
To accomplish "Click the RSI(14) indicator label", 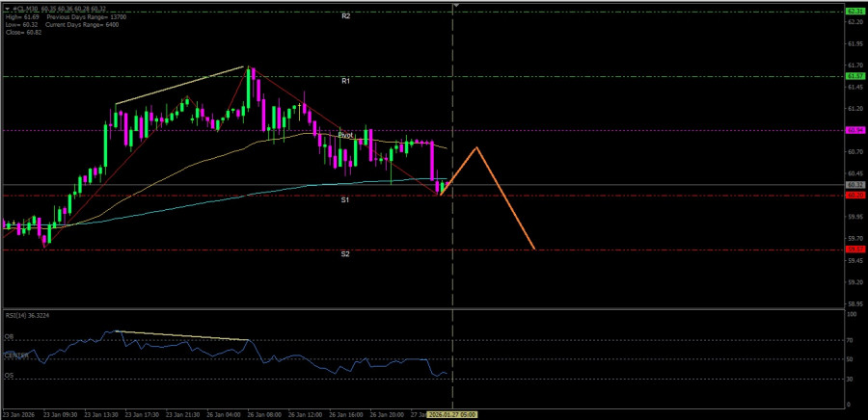I will pos(27,314).
